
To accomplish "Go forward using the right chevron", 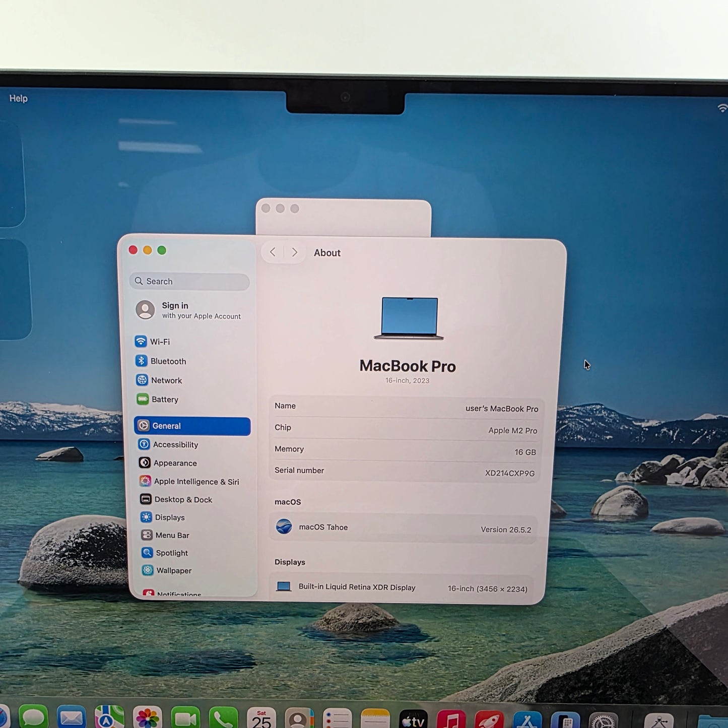I will [295, 252].
